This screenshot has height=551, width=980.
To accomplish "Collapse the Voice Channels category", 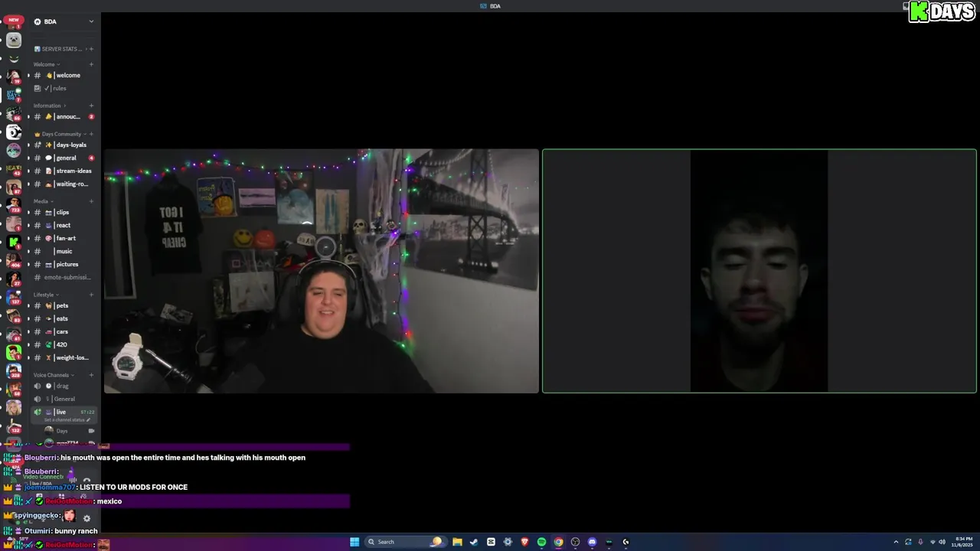I will pos(54,375).
